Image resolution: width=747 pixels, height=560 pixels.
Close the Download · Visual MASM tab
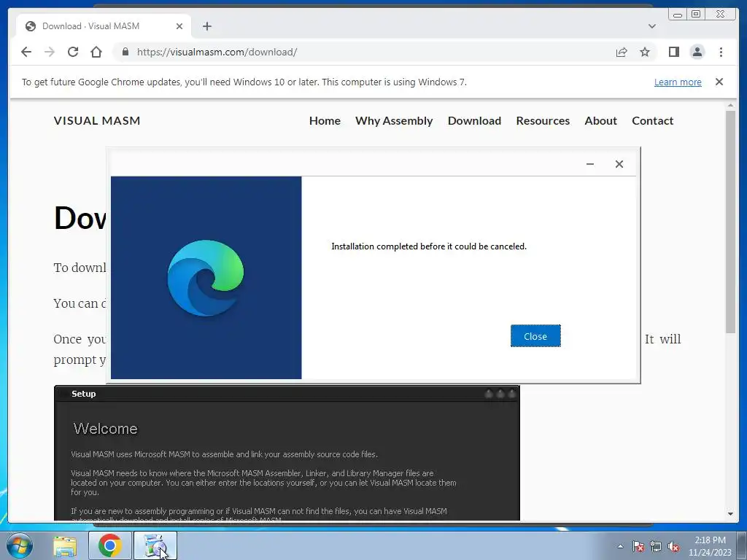pos(179,26)
